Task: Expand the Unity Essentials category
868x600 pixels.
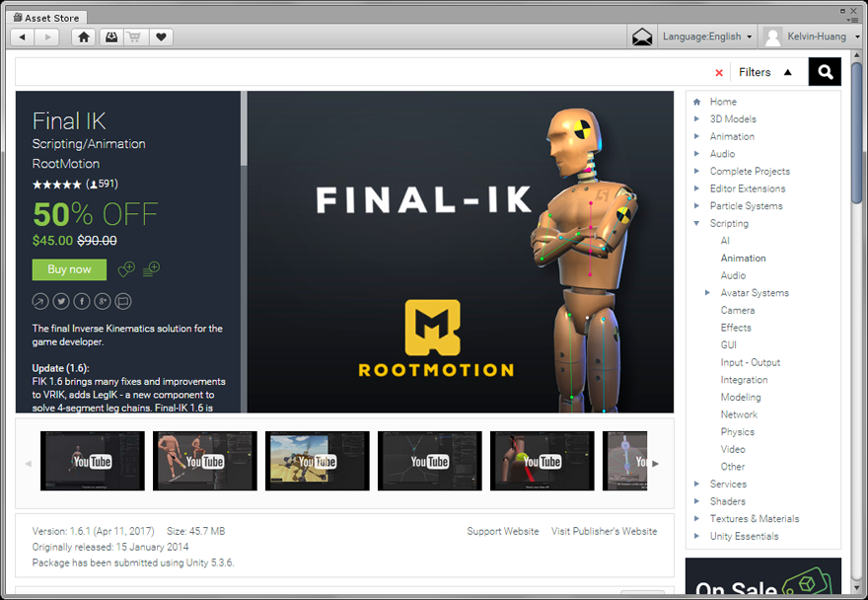Action: coord(696,536)
